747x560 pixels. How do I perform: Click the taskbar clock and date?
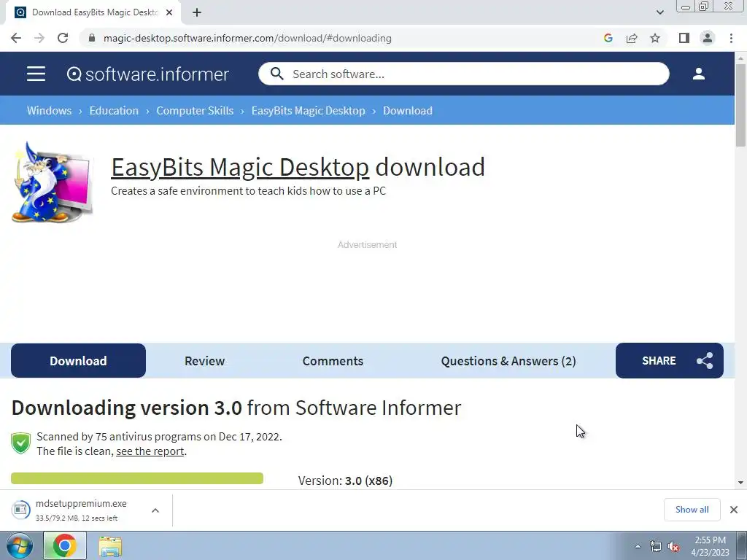(710, 546)
